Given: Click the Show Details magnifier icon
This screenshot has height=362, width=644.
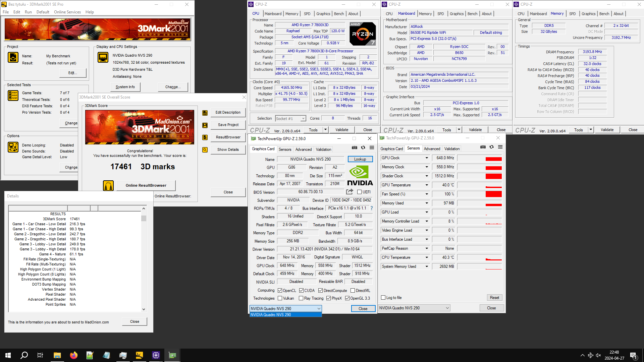Looking at the screenshot, I should [205, 150].
